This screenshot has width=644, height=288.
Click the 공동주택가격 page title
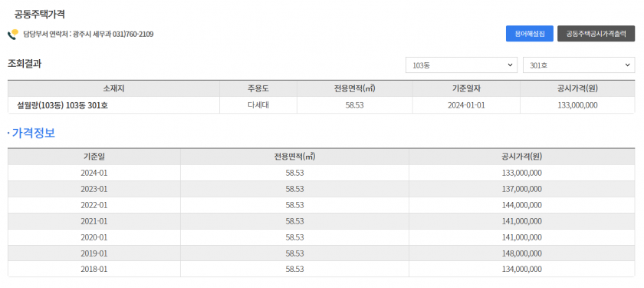tap(39, 15)
